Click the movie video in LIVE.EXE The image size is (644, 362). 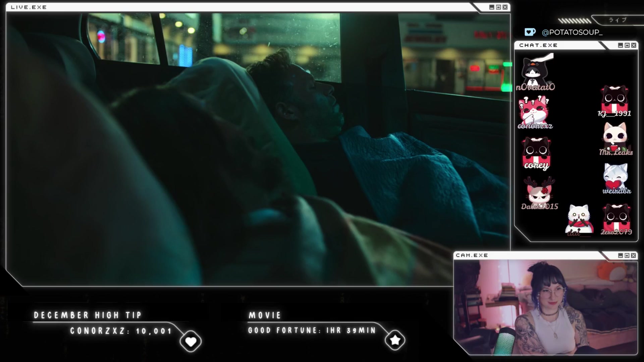coord(258,149)
